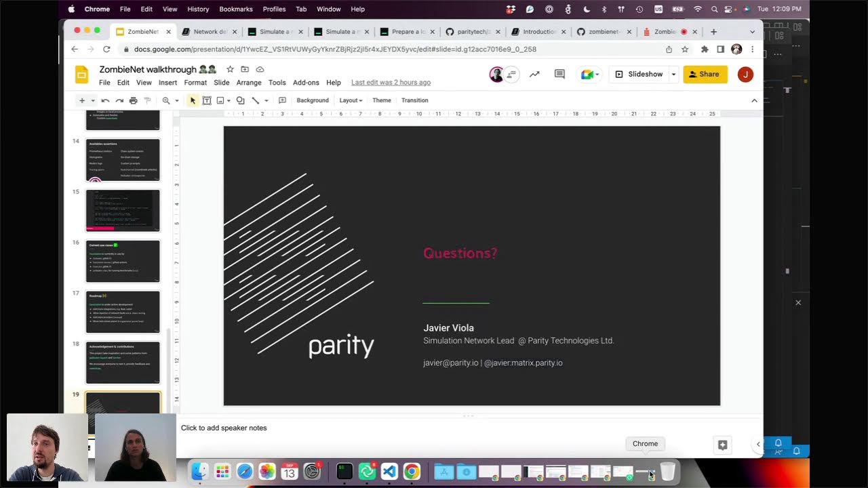
Task: Collapse the menus with the toolbar chevron
Action: (x=754, y=100)
